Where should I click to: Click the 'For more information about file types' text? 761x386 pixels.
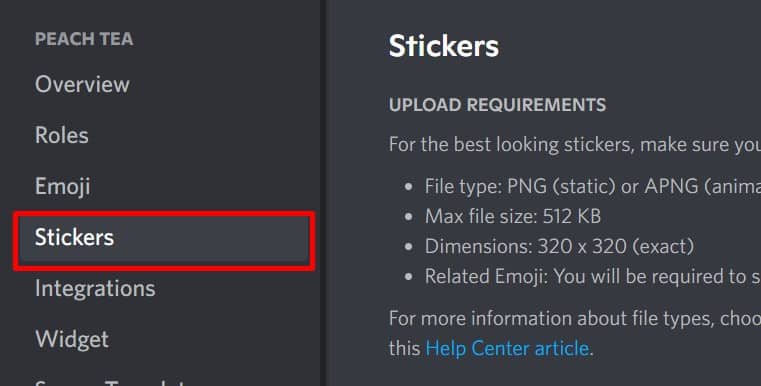(x=575, y=319)
